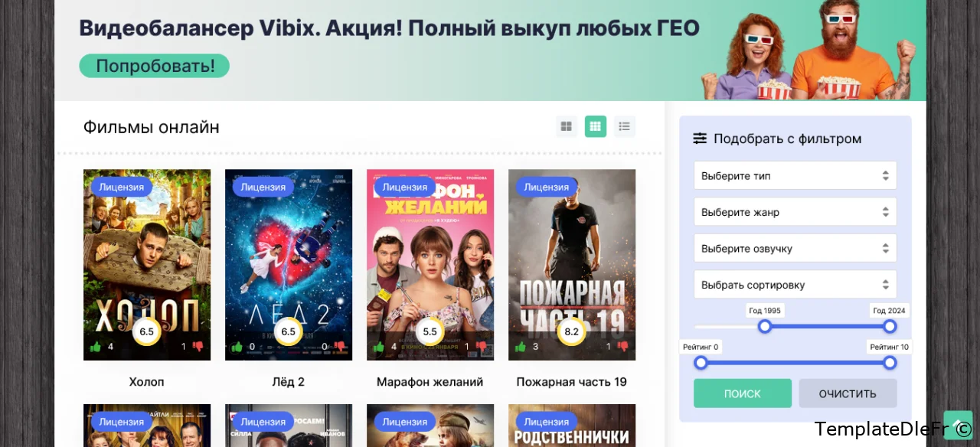Select the compact grid view icon
980x447 pixels.
coord(596,126)
